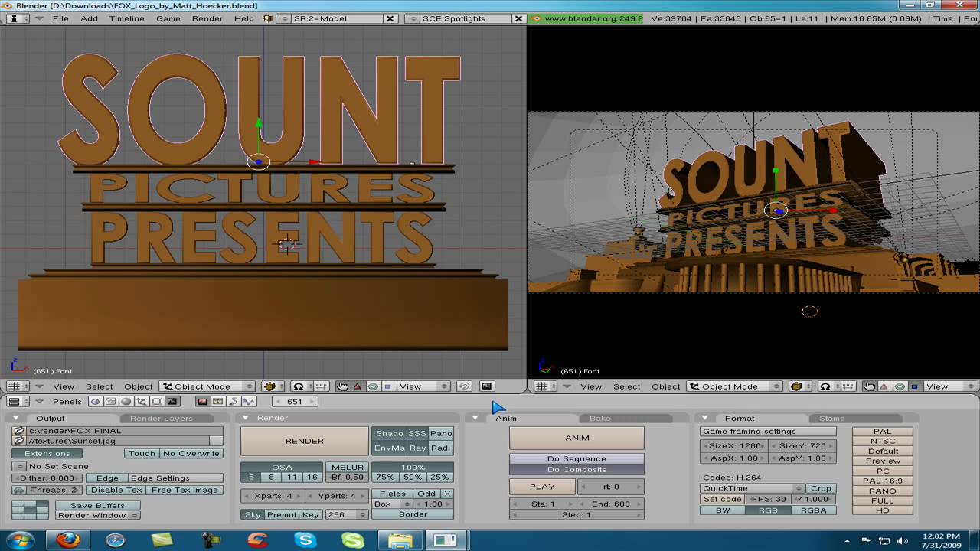Viewport: 980px width, 551px height.
Task: Open Object context in Panels header
Action: point(141,401)
